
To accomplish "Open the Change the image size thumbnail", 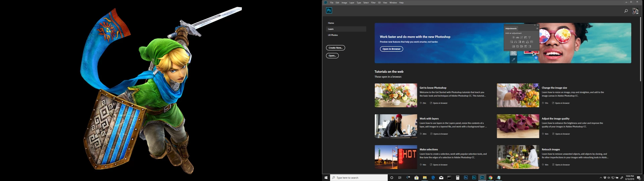I will pos(518,96).
